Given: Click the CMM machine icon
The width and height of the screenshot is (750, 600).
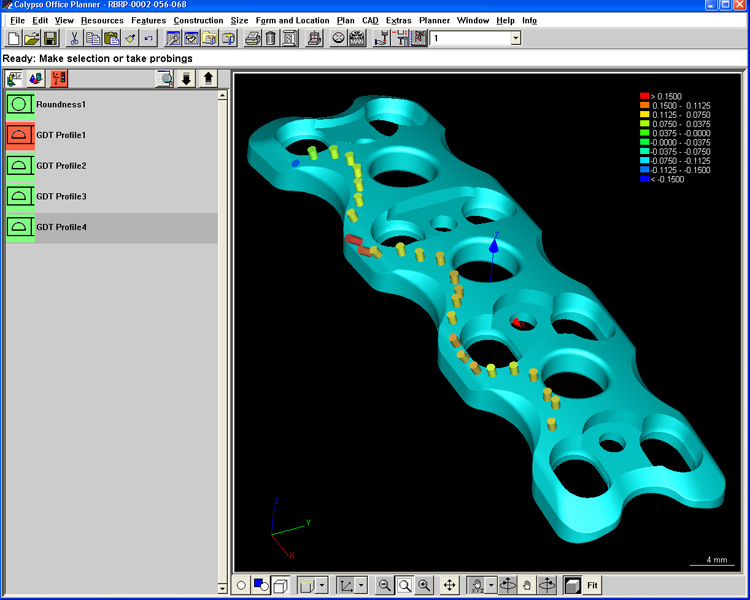Looking at the screenshot, I should (x=314, y=38).
